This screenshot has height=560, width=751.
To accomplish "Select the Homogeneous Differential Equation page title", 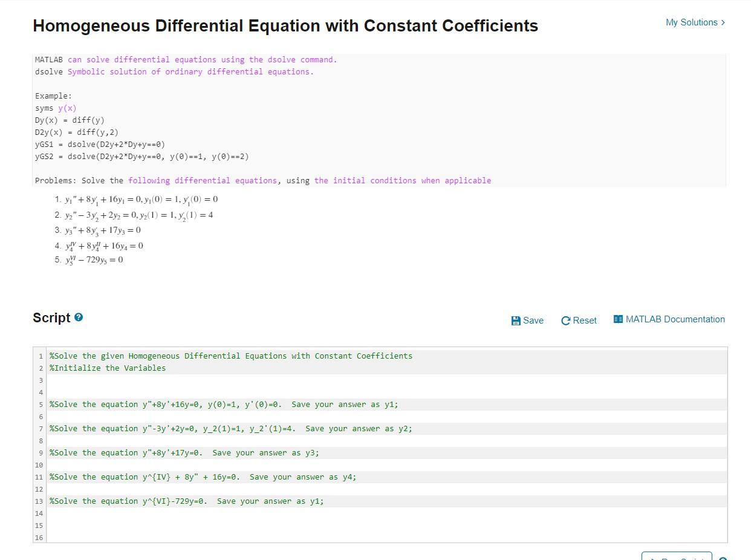I will pyautogui.click(x=285, y=25).
